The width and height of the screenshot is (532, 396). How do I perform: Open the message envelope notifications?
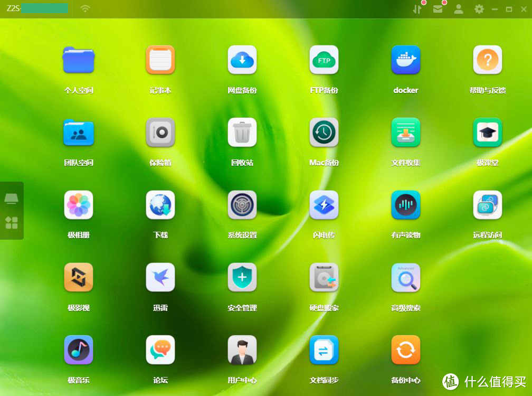(438, 9)
